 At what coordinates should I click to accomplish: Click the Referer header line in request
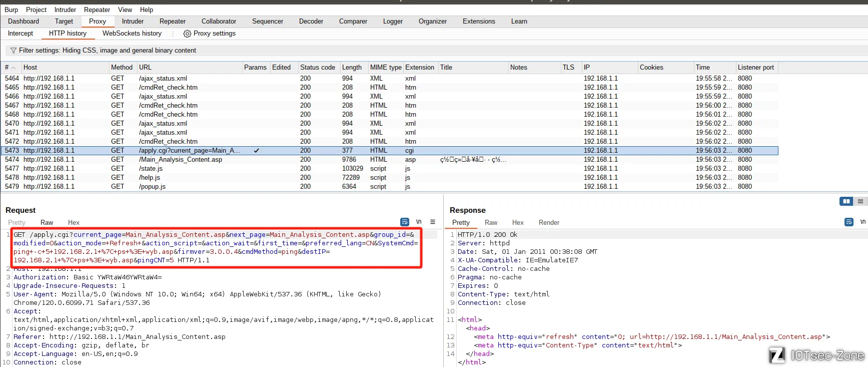pos(120,337)
